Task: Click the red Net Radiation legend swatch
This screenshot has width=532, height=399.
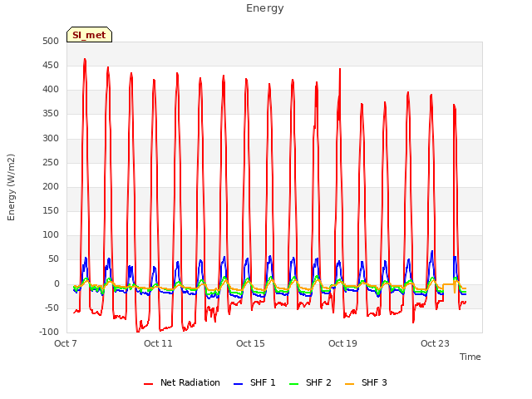Action: [148, 384]
